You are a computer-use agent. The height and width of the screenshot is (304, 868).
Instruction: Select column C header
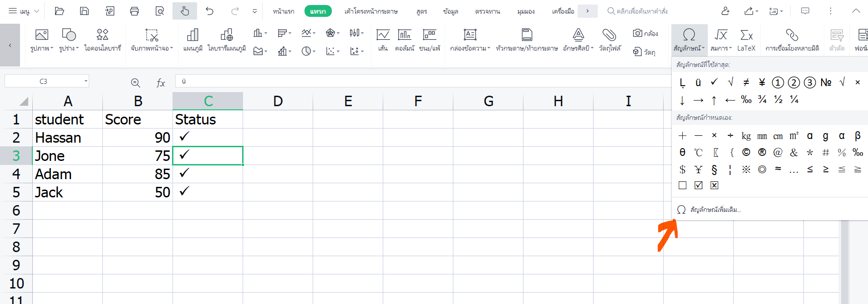click(208, 101)
